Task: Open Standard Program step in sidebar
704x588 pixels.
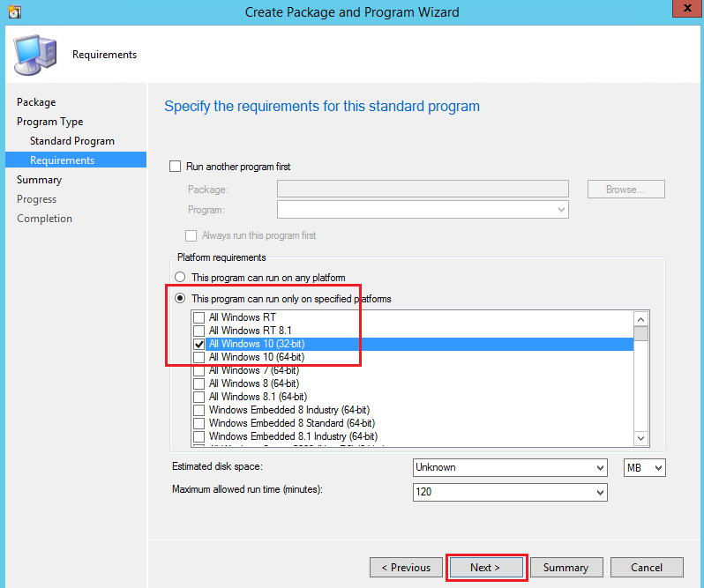Action: tap(71, 141)
